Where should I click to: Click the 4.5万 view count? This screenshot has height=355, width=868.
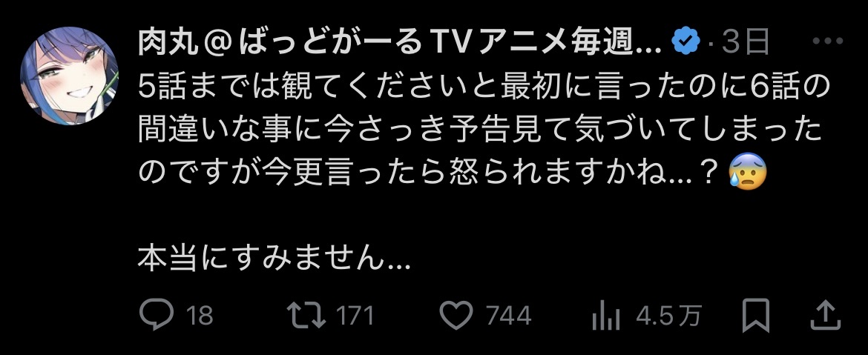[668, 316]
